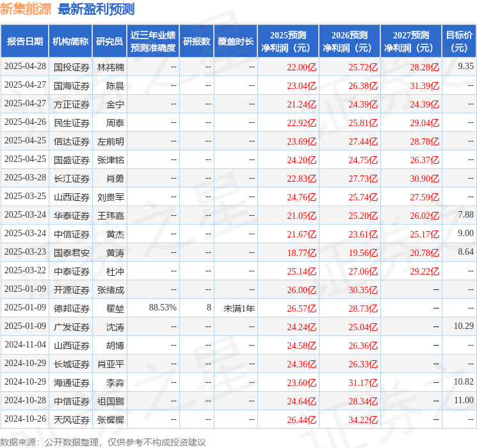Screen dimensions: 477x448
Task: Click the 近三年业绩预测准确度 column header
Action: coord(153,42)
